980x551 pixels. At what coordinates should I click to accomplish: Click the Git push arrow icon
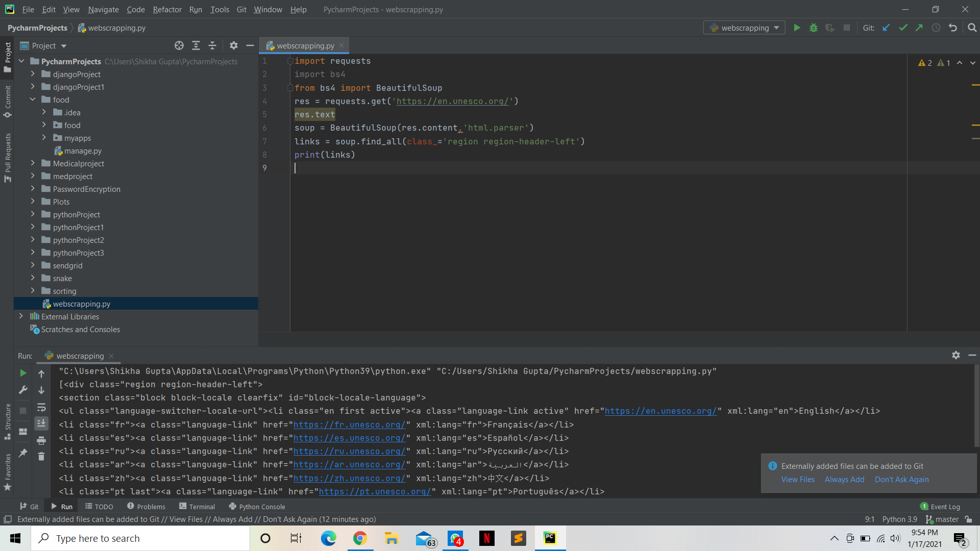click(919, 28)
